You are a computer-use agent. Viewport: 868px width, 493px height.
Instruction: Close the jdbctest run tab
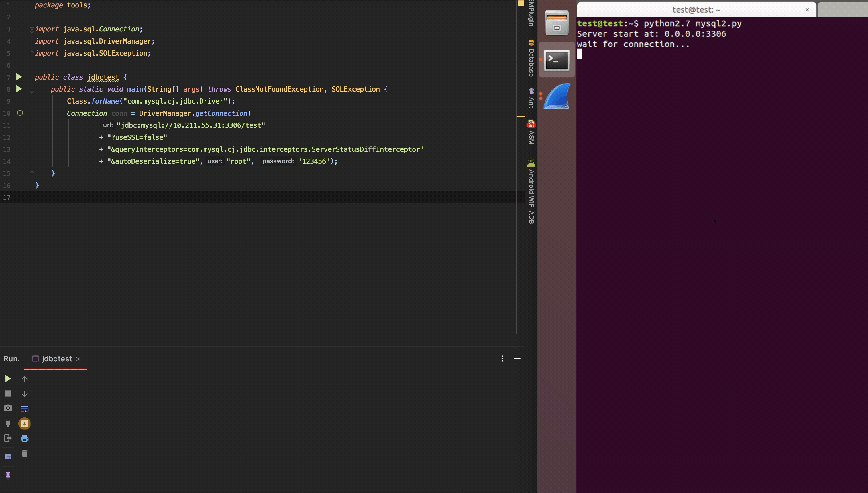point(78,359)
